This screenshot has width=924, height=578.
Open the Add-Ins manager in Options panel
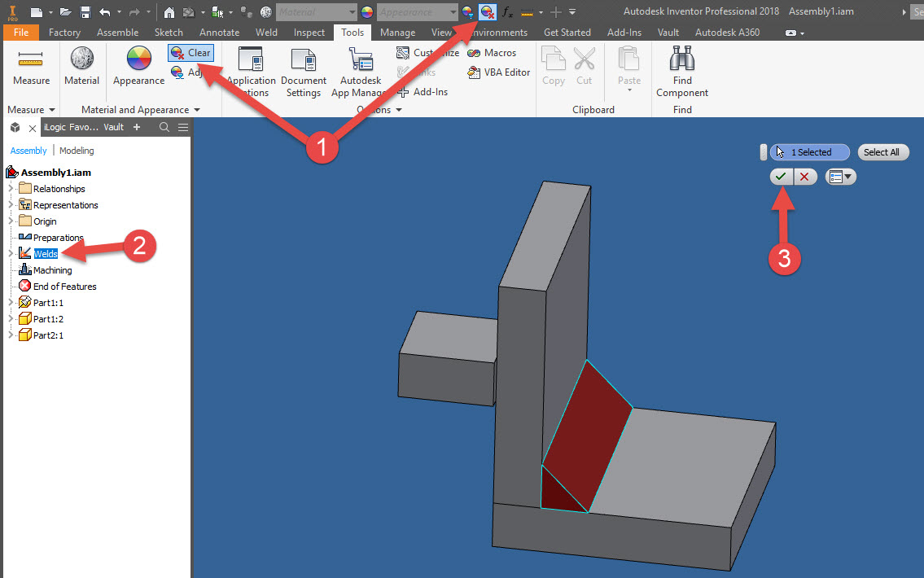423,92
